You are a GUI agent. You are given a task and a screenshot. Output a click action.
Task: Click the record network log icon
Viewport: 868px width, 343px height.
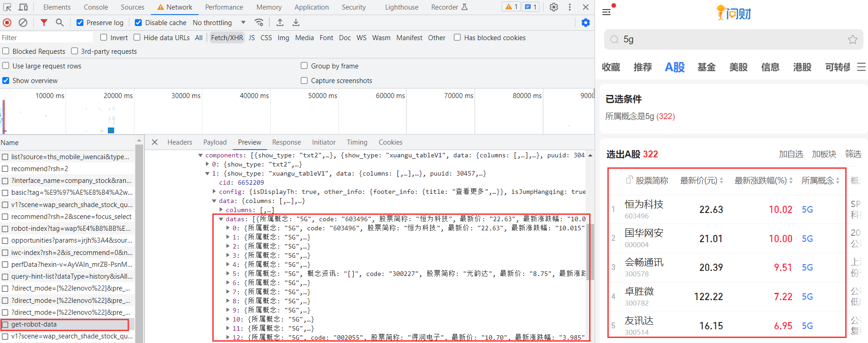(7, 22)
